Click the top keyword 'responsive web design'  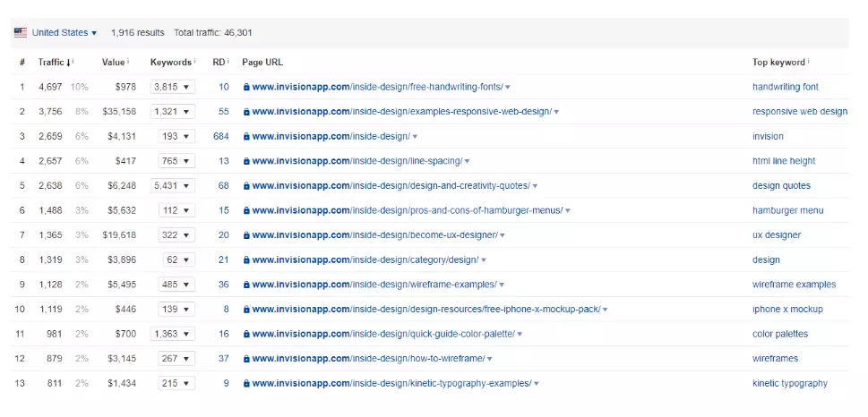(x=799, y=112)
